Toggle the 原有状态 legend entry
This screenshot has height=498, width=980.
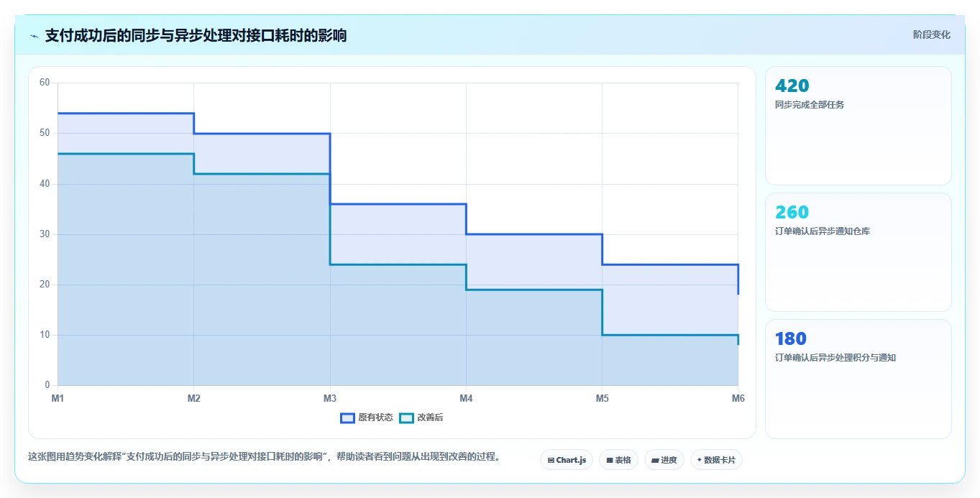(367, 418)
